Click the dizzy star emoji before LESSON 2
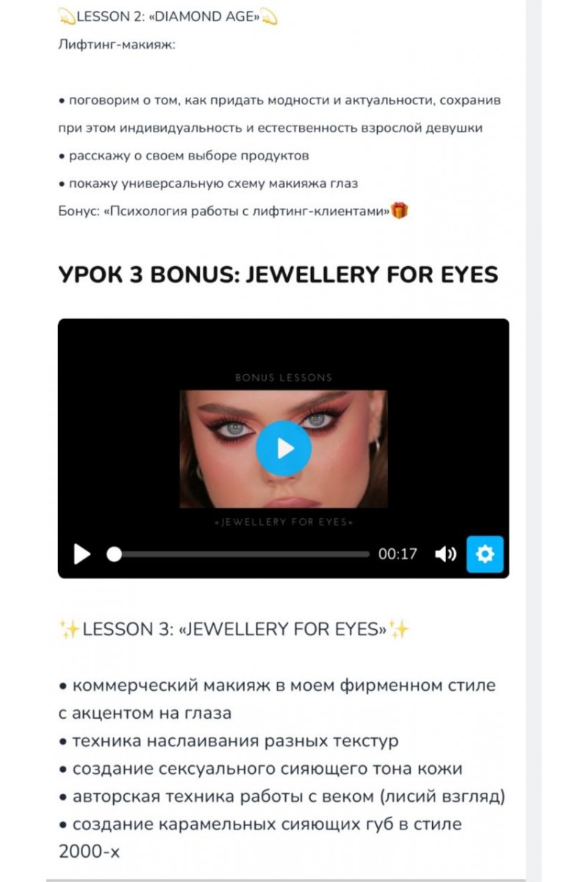The image size is (588, 882). [66, 17]
